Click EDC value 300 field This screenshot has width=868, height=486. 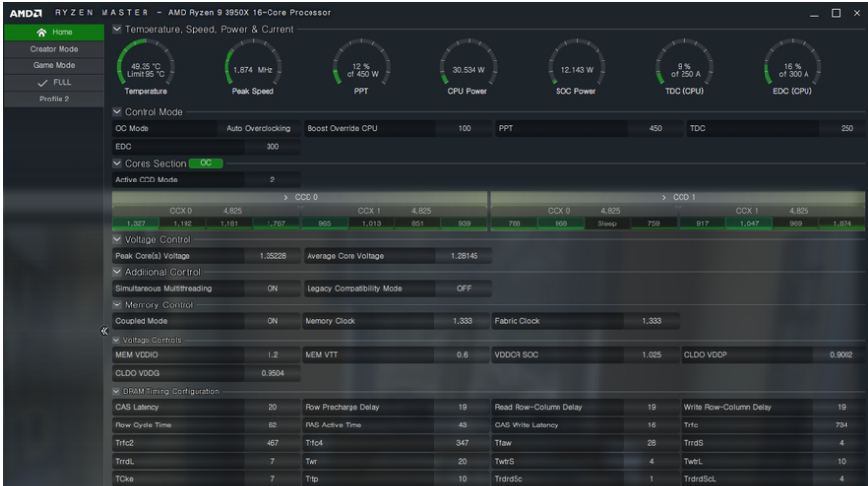(x=272, y=146)
